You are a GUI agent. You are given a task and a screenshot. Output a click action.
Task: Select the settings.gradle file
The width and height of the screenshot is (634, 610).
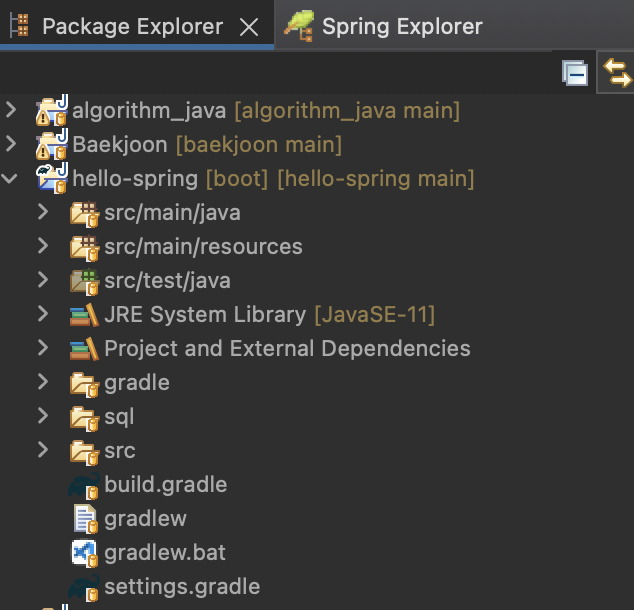tap(182, 586)
